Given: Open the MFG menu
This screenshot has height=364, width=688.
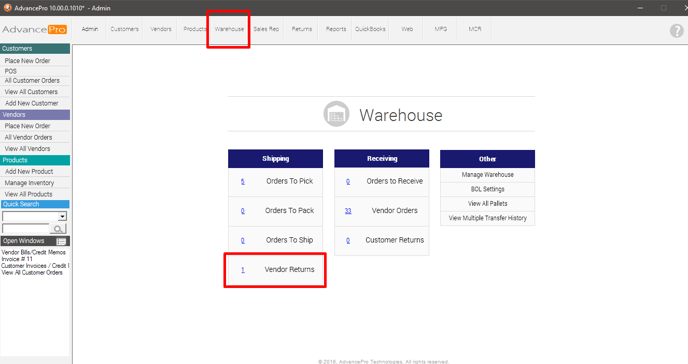Looking at the screenshot, I should pos(441,29).
